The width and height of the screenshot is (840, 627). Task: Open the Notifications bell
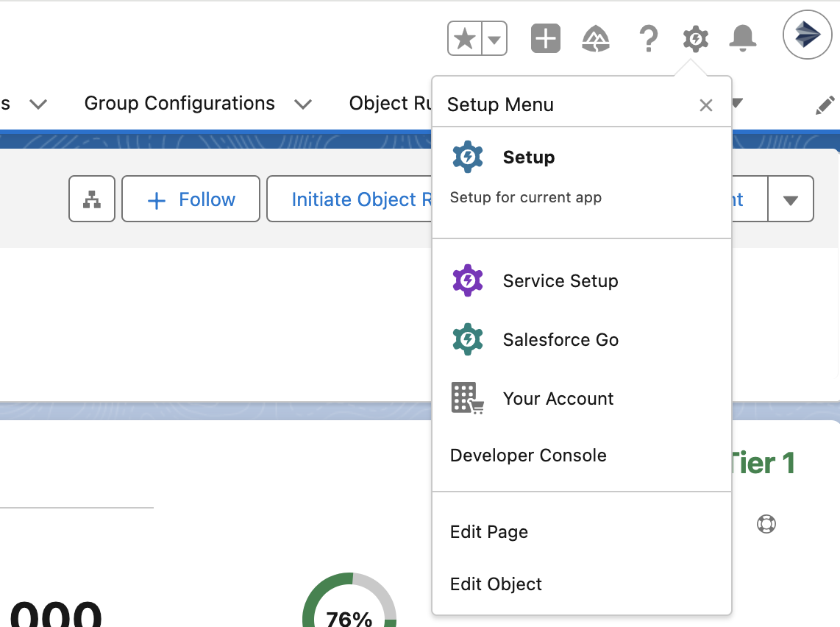tap(742, 38)
